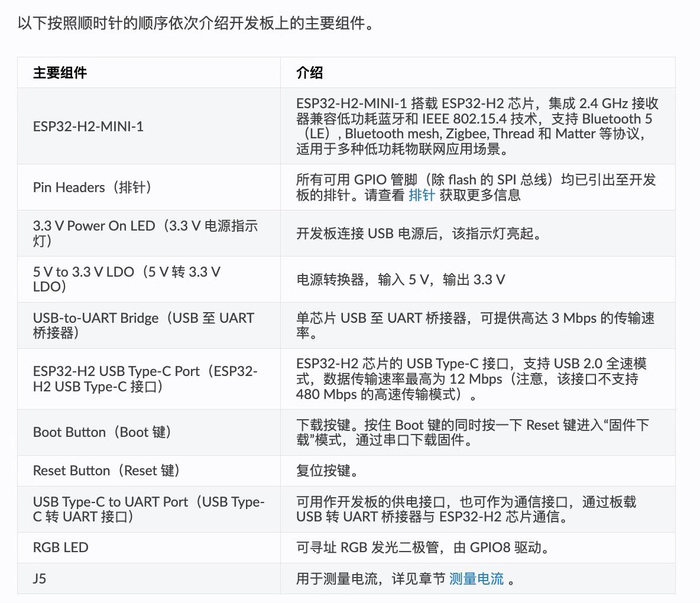This screenshot has width=700, height=603.
Task: Click the RGB LED cell
Action: (148, 547)
